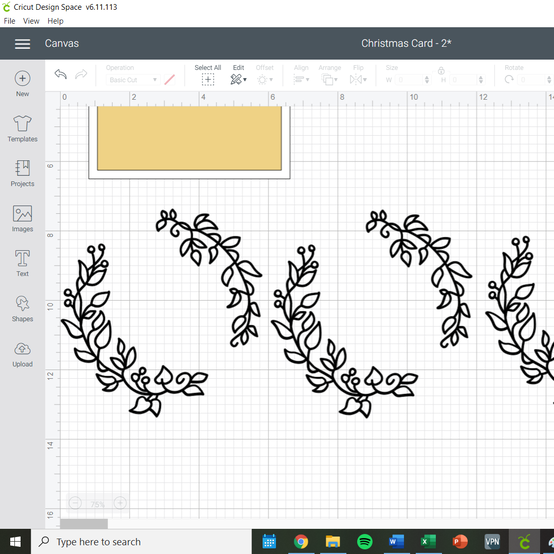Open Excel from the taskbar
The width and height of the screenshot is (554, 554).
[x=428, y=541]
